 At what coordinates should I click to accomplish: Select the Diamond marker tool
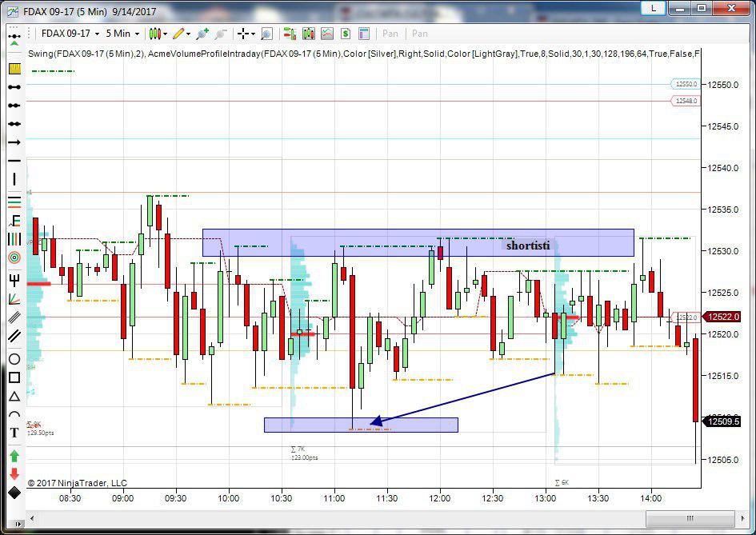(14, 492)
